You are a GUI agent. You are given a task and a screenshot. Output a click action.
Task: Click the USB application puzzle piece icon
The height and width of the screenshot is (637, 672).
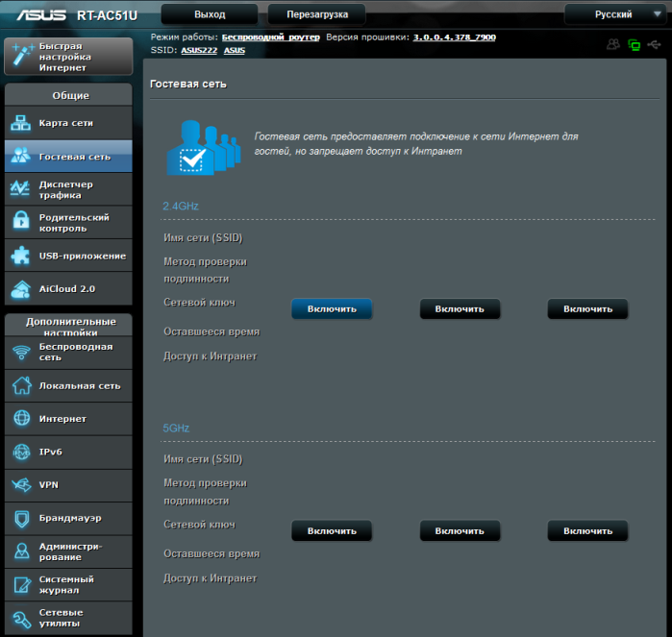click(20, 256)
